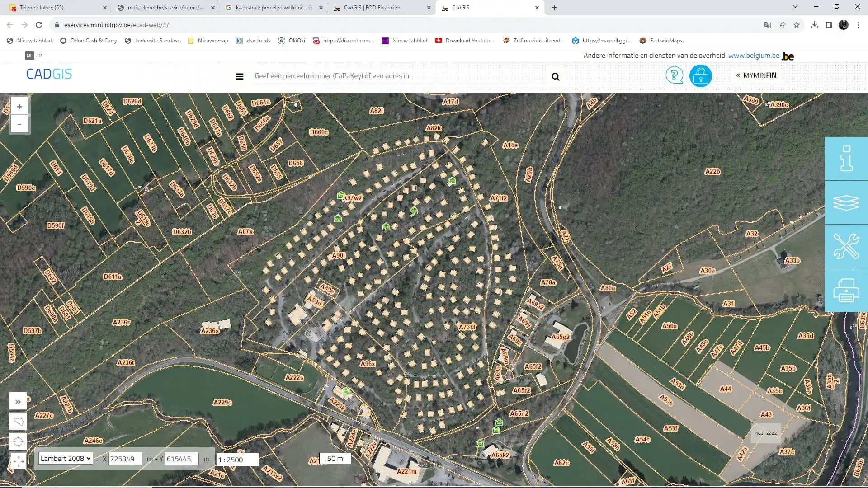Open the www.belgium.be link
The width and height of the screenshot is (868, 488).
click(x=754, y=55)
